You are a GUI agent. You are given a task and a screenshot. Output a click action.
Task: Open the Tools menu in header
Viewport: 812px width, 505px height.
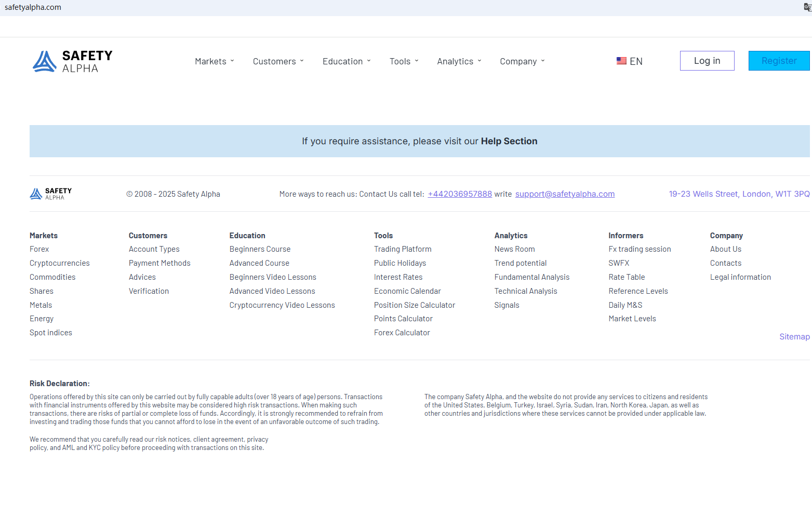click(x=404, y=61)
